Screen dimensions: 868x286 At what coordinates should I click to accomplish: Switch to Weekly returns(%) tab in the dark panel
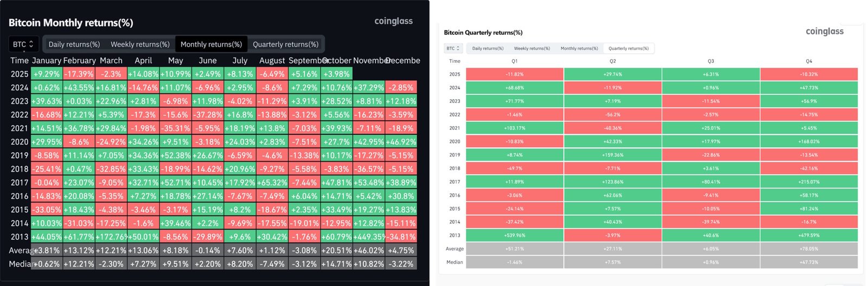(140, 44)
